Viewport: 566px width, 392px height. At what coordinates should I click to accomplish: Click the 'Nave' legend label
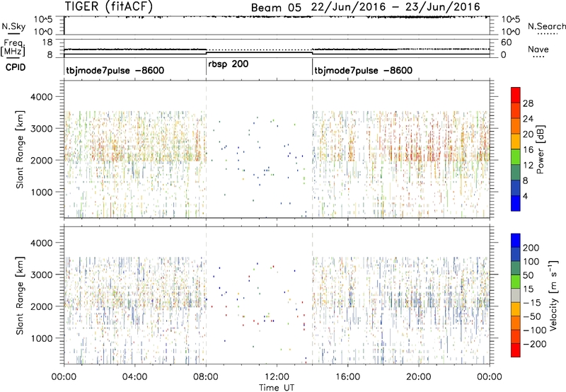[x=538, y=50]
